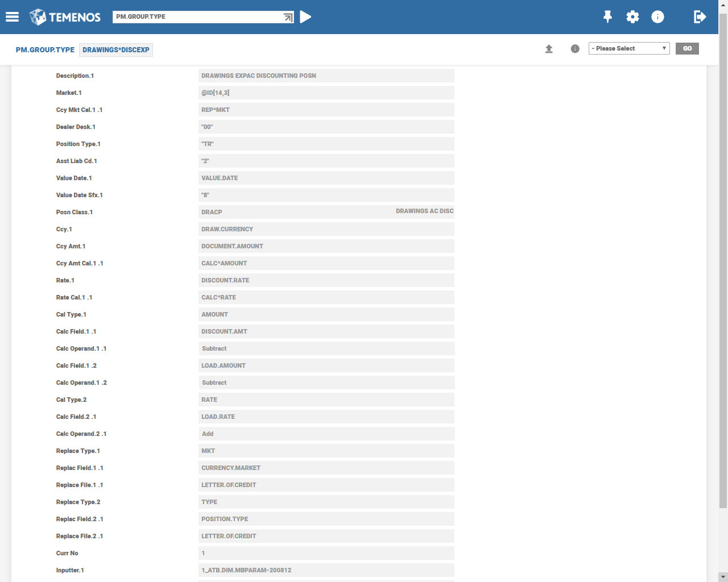The height and width of the screenshot is (582, 728).
Task: Click the DISCOUNT.AMT value
Action: click(x=326, y=331)
